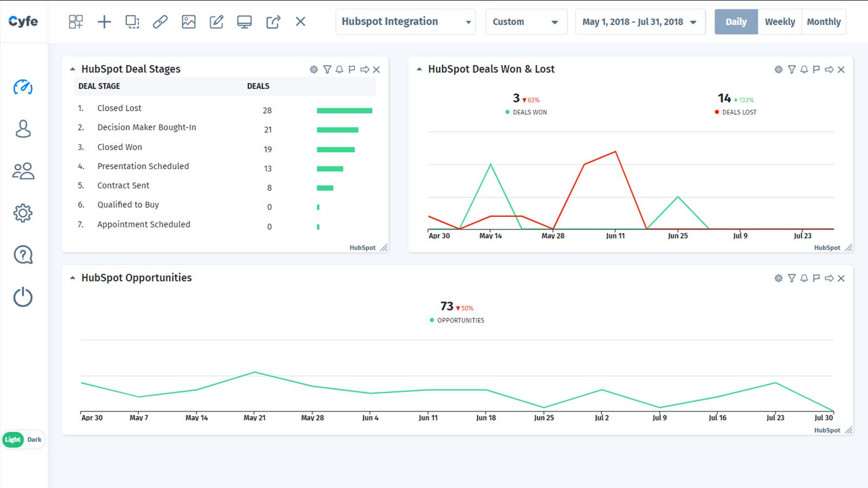Click the add widget plus icon
This screenshot has height=488, width=868.
(104, 22)
